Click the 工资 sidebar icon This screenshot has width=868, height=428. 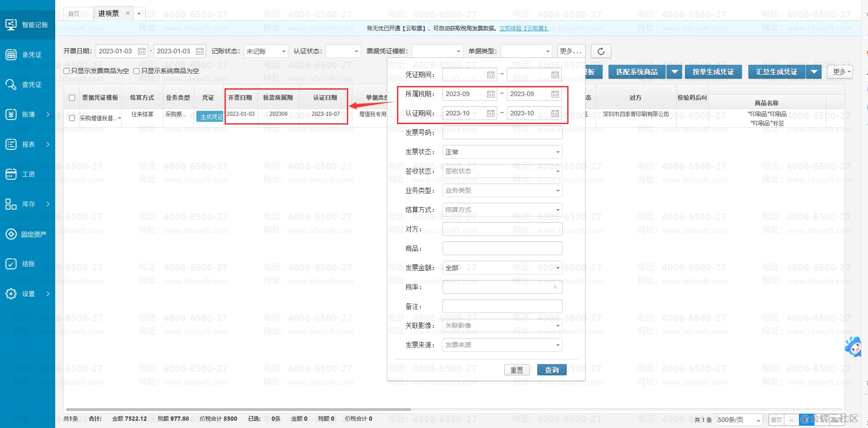pyautogui.click(x=11, y=174)
